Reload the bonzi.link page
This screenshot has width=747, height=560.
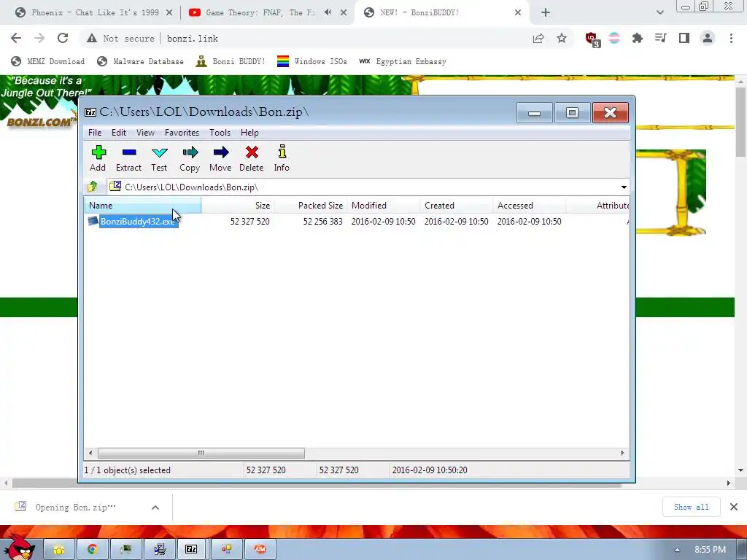pos(63,38)
